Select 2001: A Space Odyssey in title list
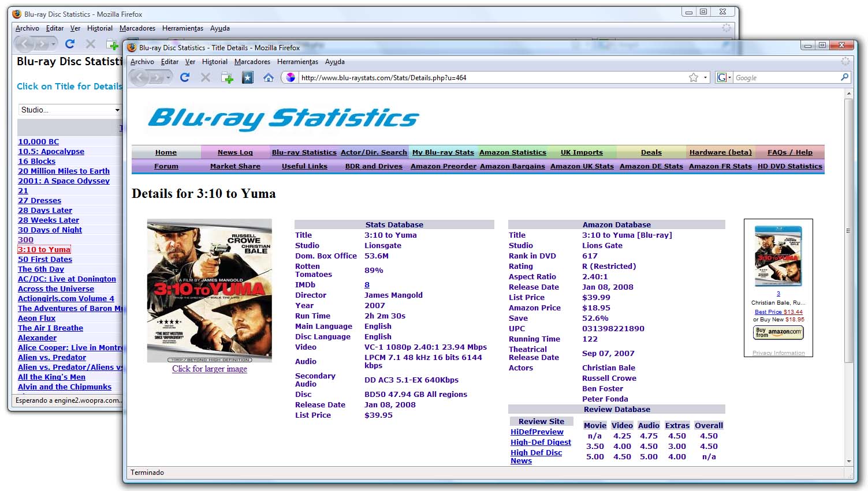This screenshot has height=491, width=868. pyautogui.click(x=64, y=181)
